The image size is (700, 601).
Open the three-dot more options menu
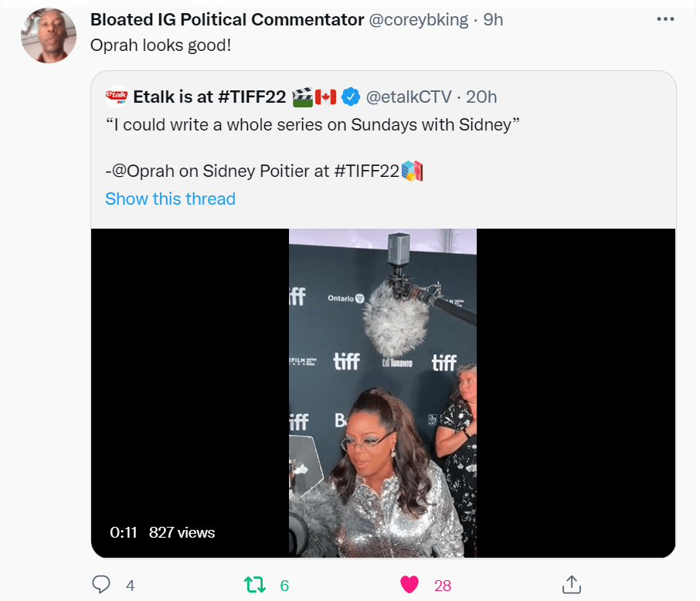click(x=664, y=19)
